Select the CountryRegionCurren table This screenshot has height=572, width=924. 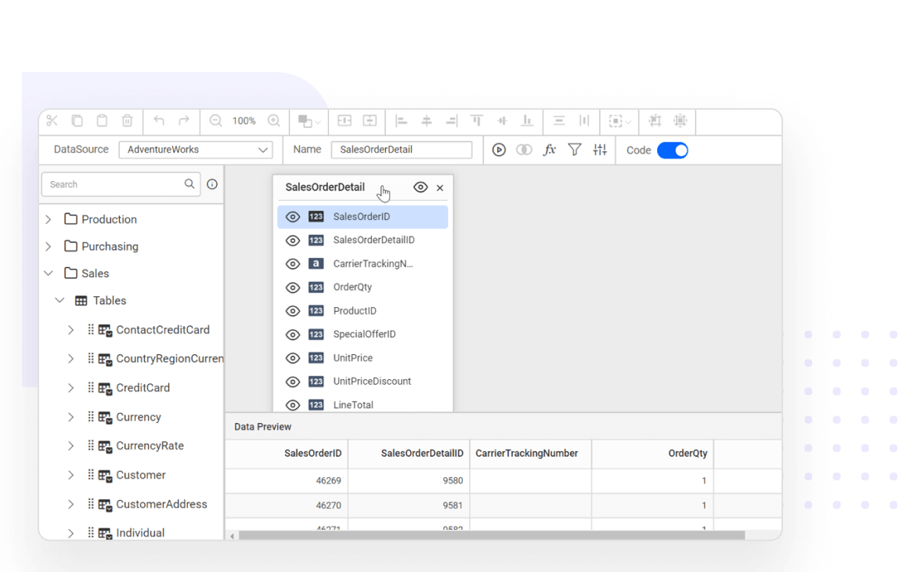(170, 359)
